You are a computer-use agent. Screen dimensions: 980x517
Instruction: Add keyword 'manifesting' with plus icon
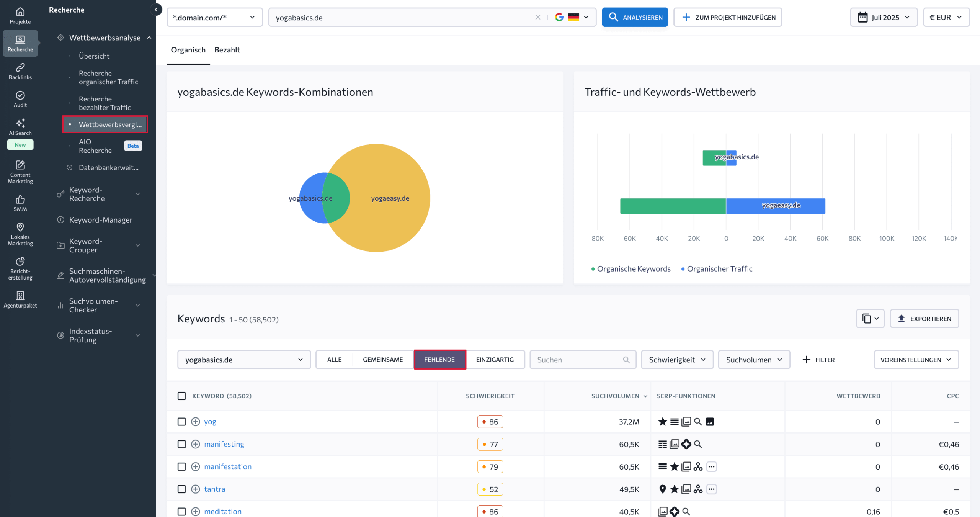tap(196, 444)
